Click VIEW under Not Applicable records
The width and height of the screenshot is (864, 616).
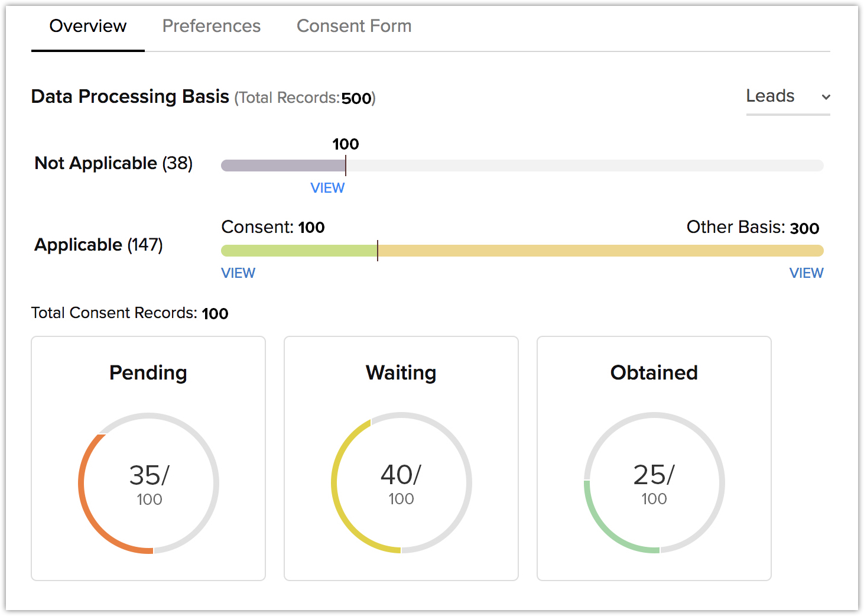coord(327,188)
